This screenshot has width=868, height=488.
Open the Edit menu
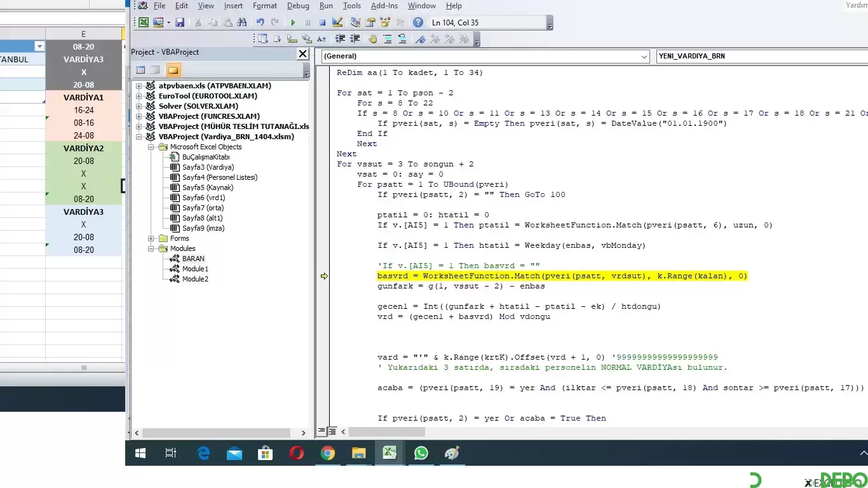(x=182, y=6)
